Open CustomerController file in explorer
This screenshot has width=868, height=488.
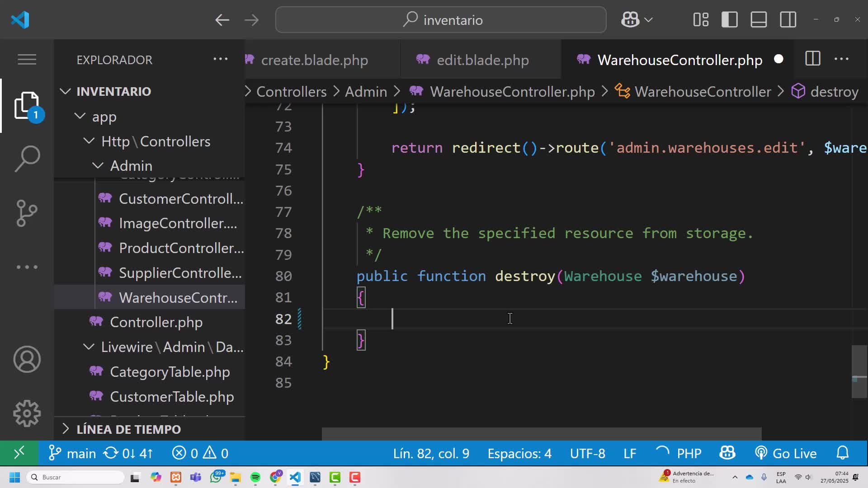click(149, 199)
